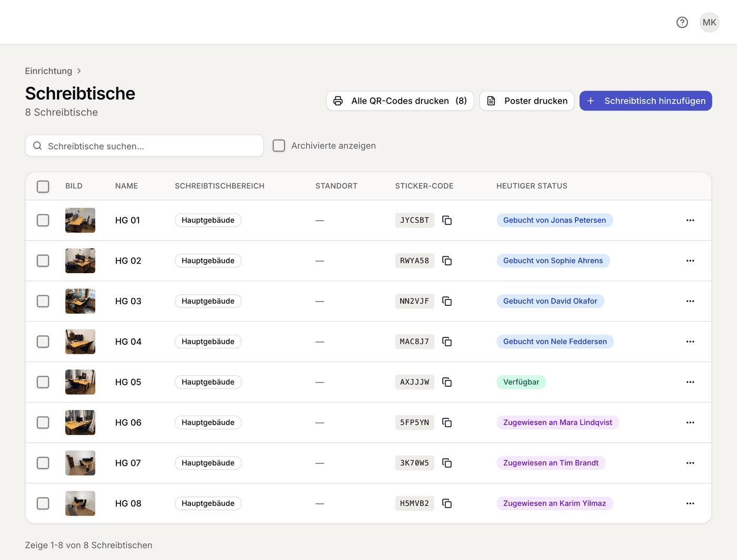
Task: Focus the Schreibtische suchen search field
Action: point(144,146)
